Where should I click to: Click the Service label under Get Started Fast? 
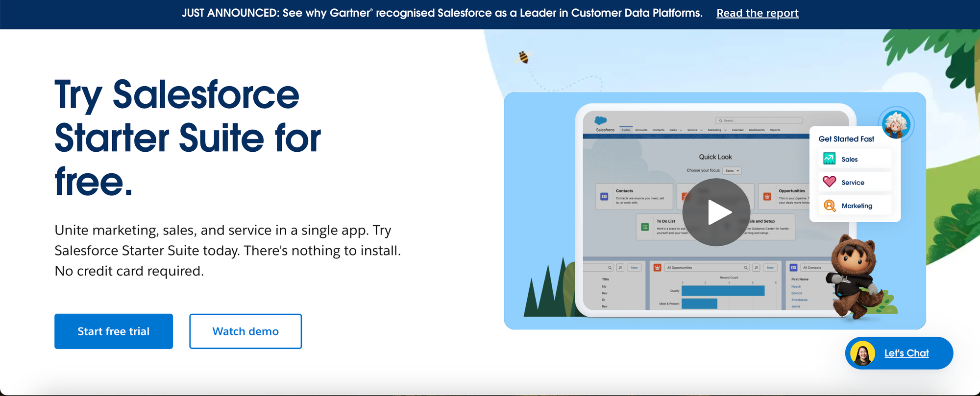pos(853,183)
